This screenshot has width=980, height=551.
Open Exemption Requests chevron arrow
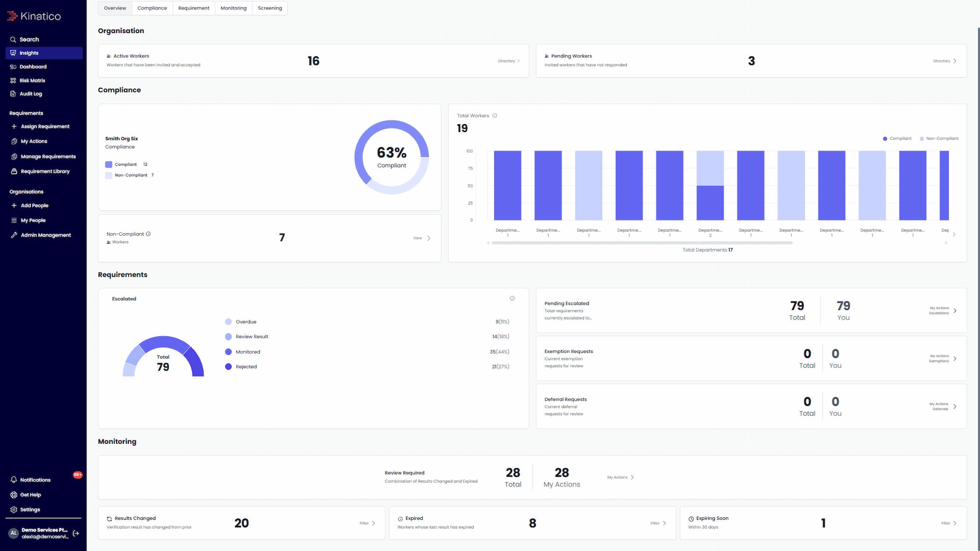[955, 359]
